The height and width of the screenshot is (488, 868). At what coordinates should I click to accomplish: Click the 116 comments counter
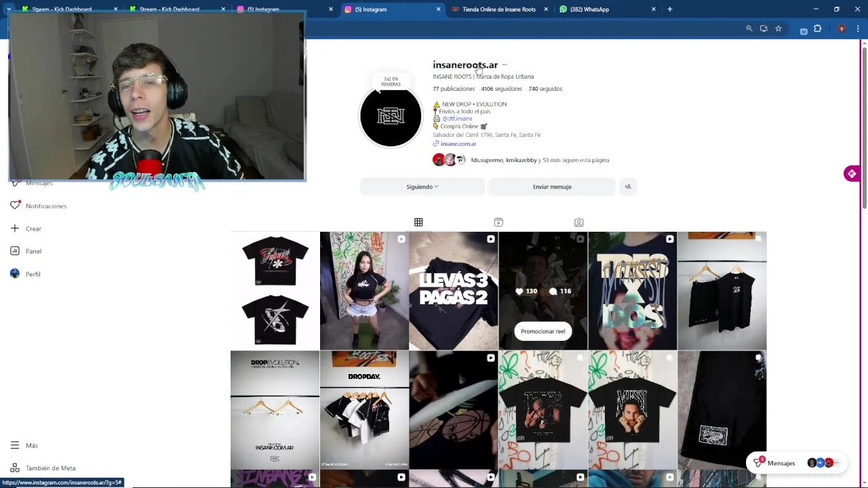(560, 291)
